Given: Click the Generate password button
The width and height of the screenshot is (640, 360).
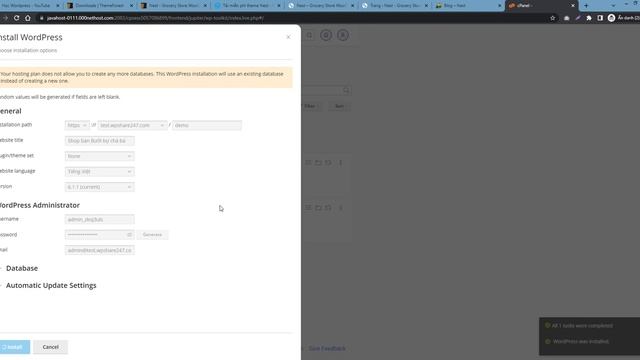Looking at the screenshot, I should tap(152, 235).
